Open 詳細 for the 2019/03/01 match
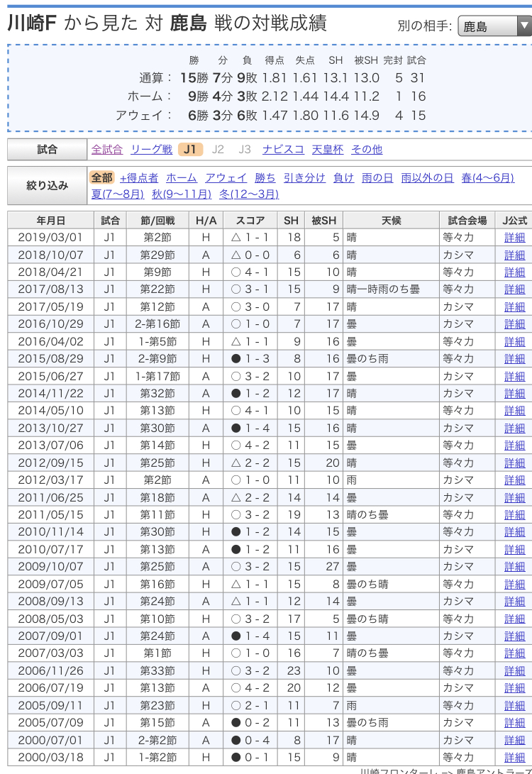Viewport: 532px width, 774px height. click(x=514, y=238)
